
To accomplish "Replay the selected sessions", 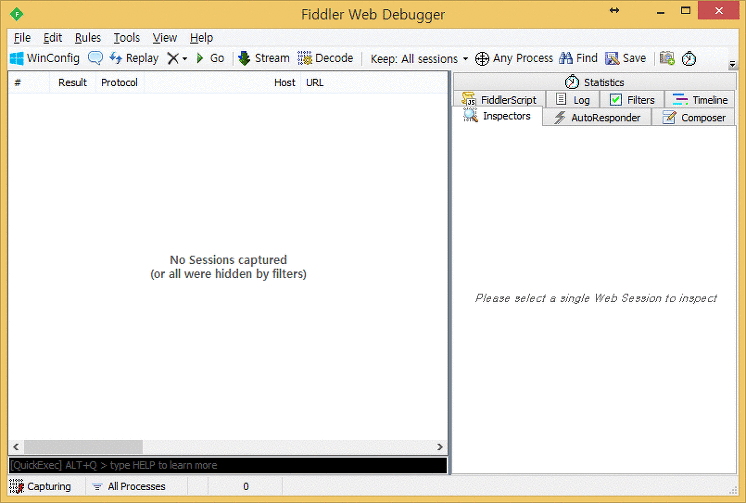I will click(134, 58).
